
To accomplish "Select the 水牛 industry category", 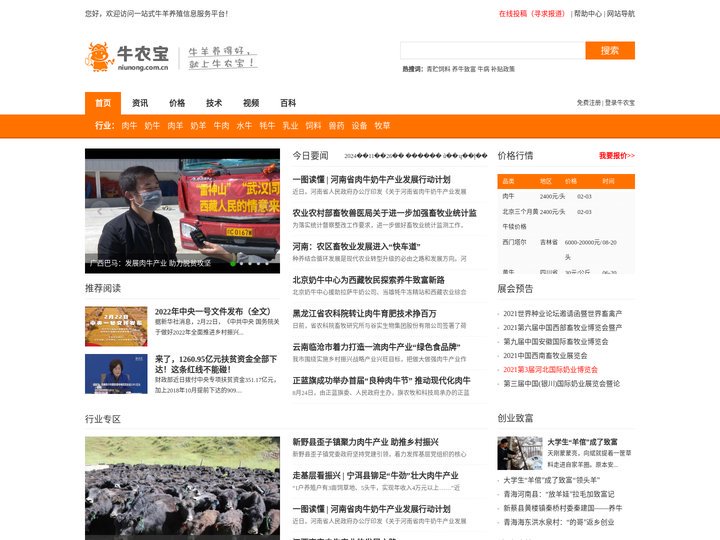I will pos(244,125).
